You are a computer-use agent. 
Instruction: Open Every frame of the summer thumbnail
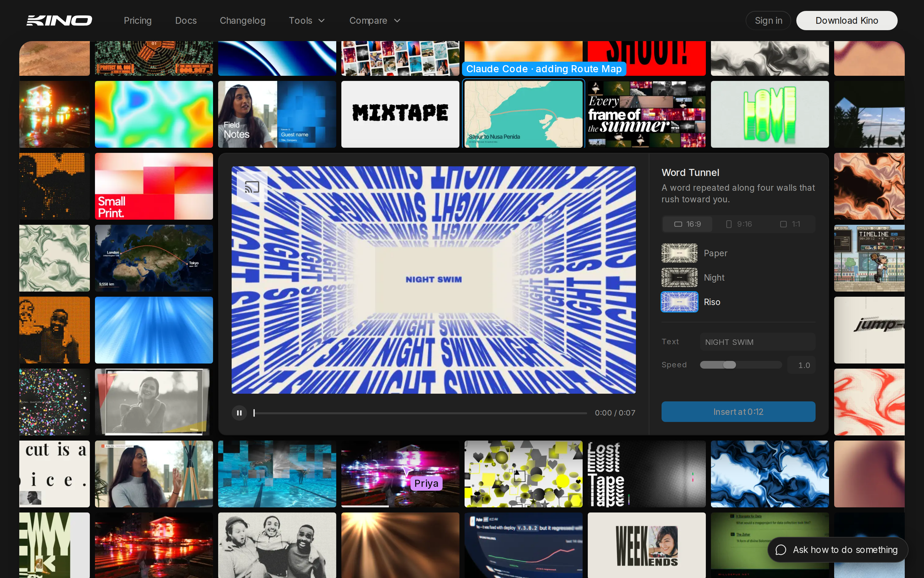pos(646,114)
